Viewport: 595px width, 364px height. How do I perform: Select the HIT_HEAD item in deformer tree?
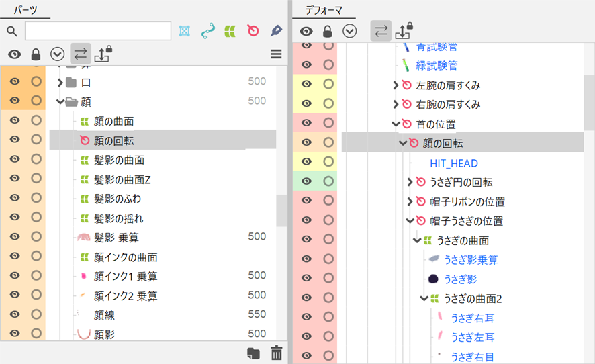[453, 163]
